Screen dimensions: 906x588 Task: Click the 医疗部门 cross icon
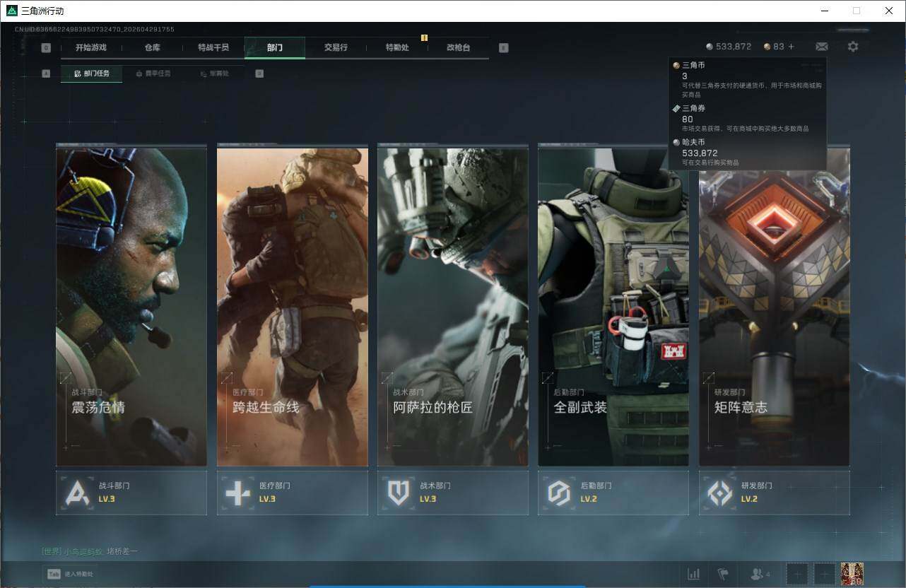(237, 493)
